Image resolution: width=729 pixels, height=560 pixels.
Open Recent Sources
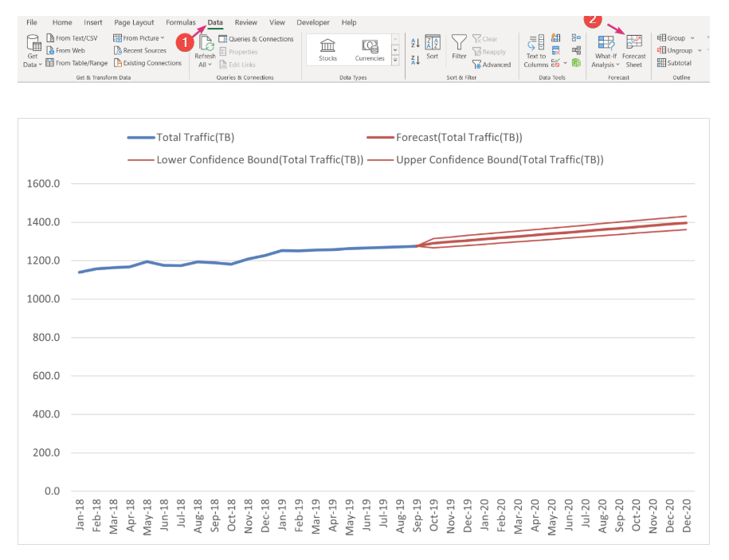click(x=140, y=50)
